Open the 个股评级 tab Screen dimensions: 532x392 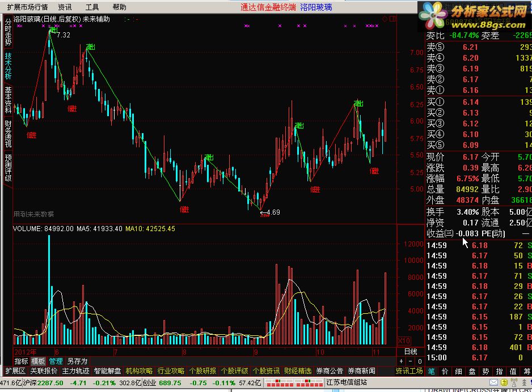tap(234, 371)
